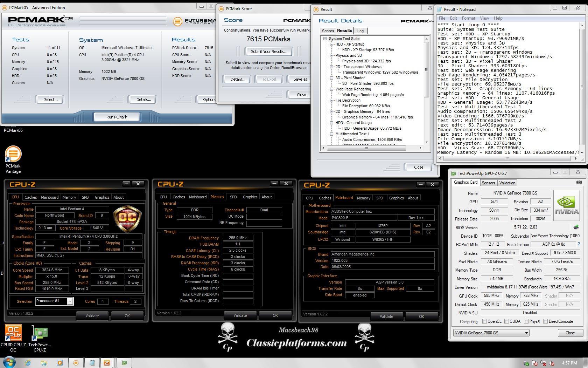Toggle the OpenCL checkbox in GPU-Z

click(484, 321)
